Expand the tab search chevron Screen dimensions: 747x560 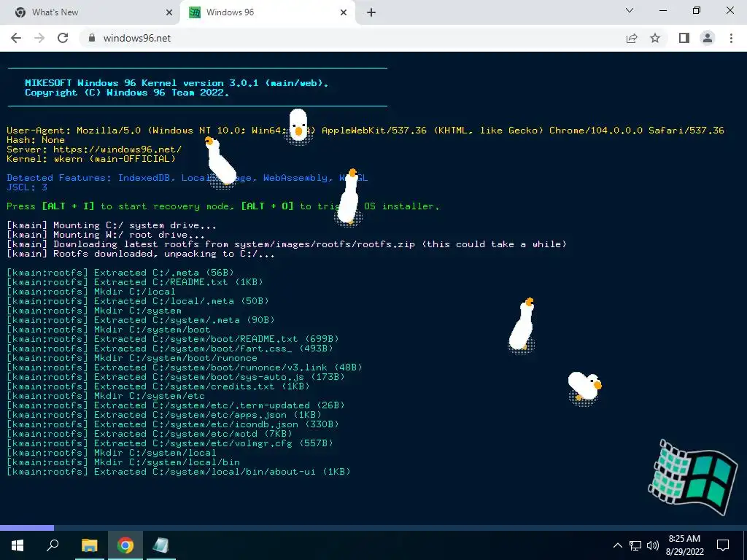[x=630, y=10]
